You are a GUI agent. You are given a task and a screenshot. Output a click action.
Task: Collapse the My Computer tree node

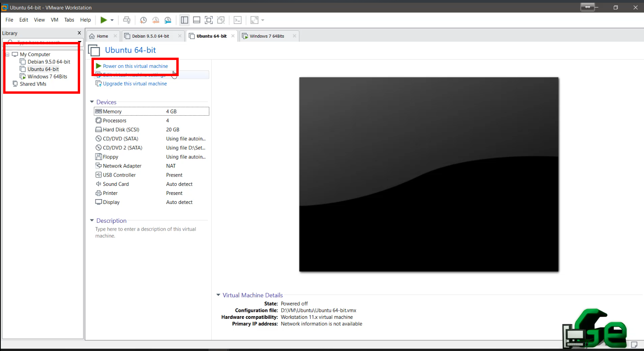click(7, 55)
